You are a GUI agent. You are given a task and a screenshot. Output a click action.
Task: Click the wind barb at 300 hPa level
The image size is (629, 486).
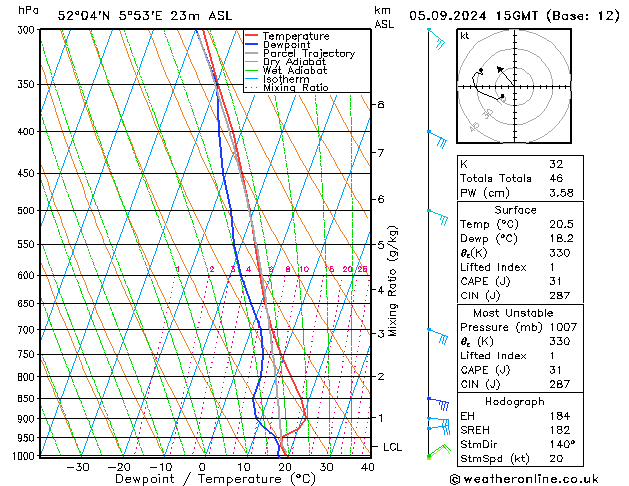coord(437,39)
